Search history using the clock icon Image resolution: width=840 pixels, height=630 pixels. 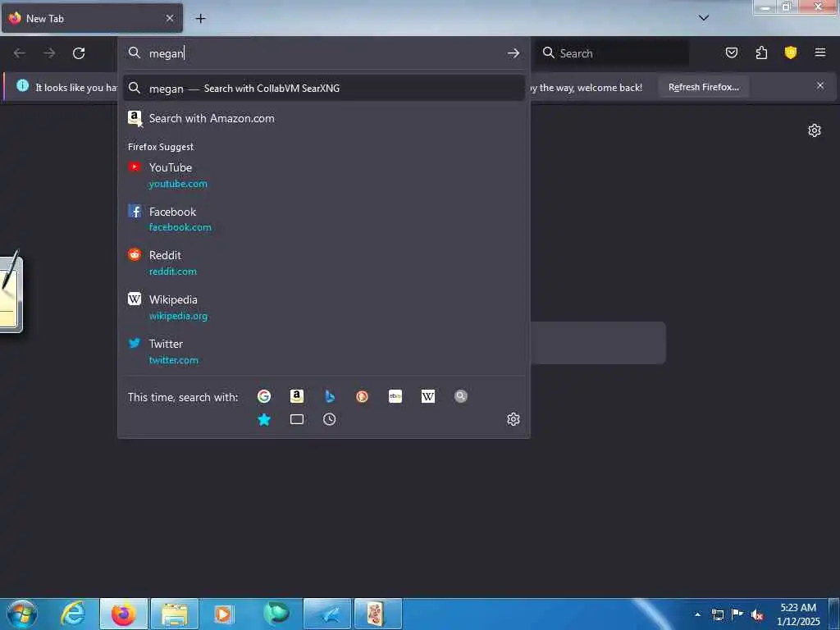click(x=330, y=419)
